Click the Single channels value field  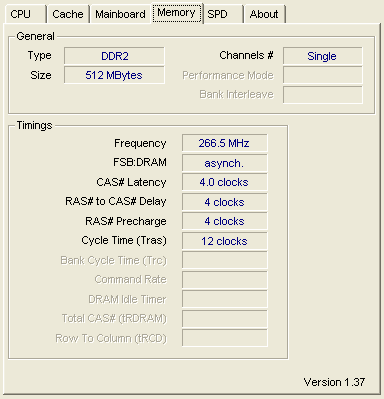point(323,56)
